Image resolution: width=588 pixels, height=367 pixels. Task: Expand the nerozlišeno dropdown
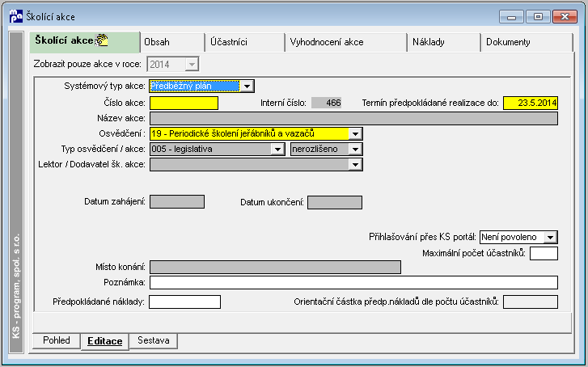tap(355, 150)
